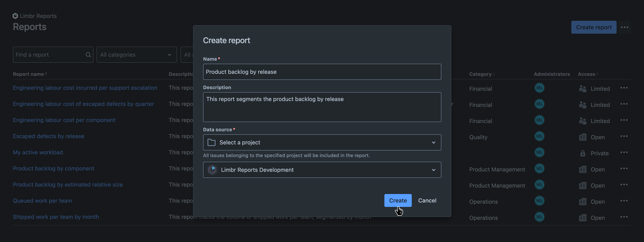Open the Limbr Reports Development selection dropdown
644x242 pixels.
433,170
